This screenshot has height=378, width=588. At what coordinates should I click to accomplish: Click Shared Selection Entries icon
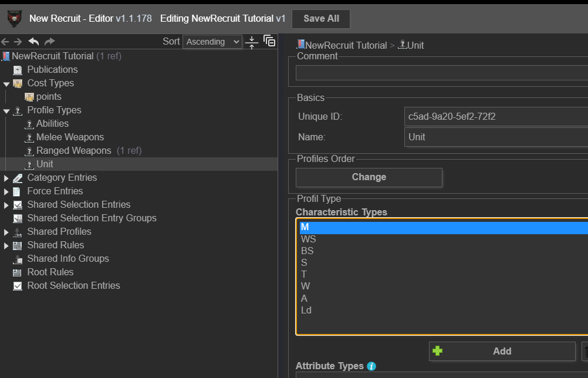coord(18,205)
